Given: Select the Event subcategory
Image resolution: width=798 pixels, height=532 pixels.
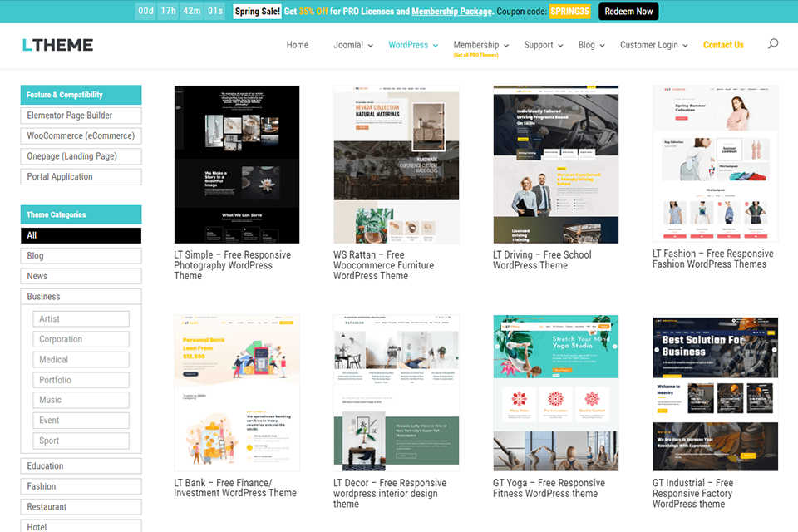Looking at the screenshot, I should (81, 421).
